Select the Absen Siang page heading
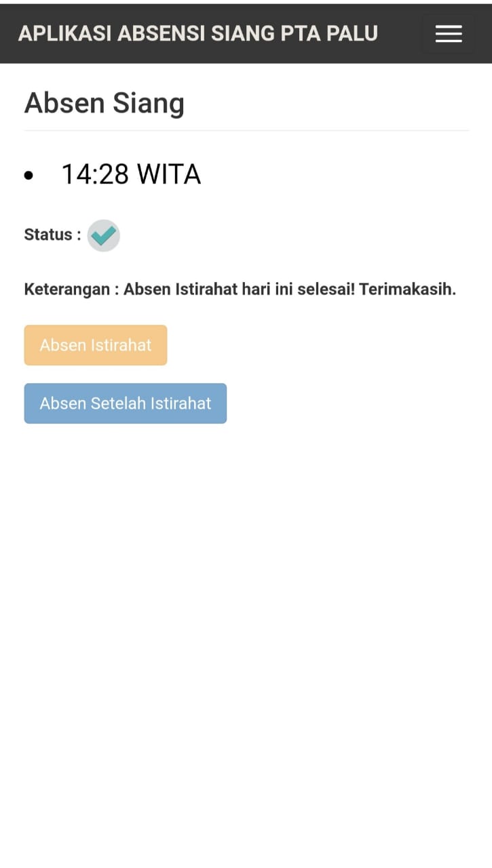This screenshot has height=868, width=492. pyautogui.click(x=105, y=103)
